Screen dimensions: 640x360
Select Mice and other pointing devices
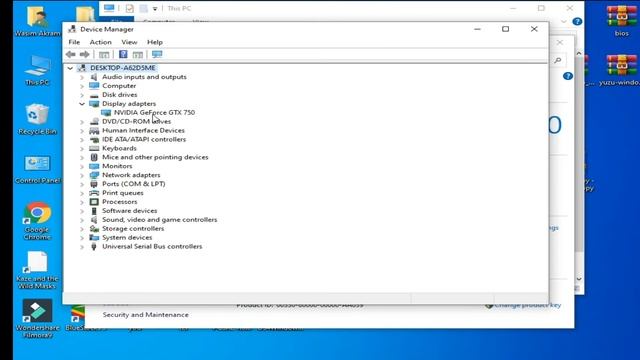(155, 157)
